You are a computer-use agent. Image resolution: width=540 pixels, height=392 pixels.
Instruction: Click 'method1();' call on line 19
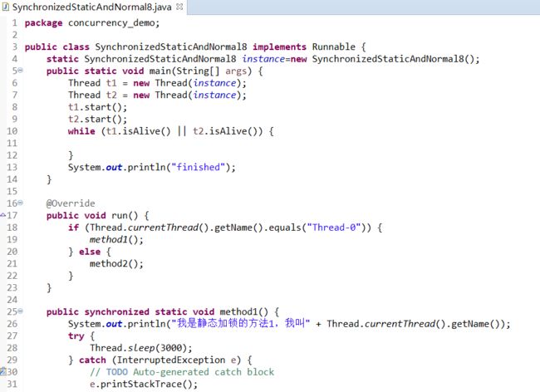(x=116, y=239)
